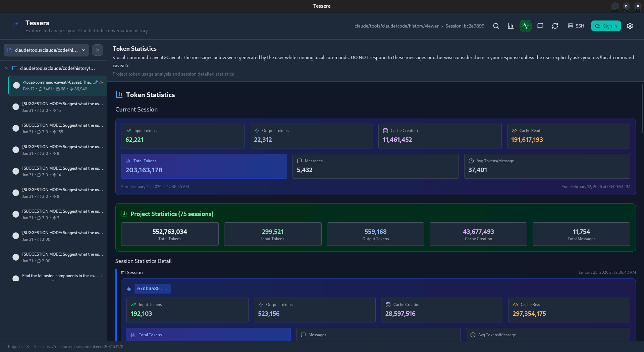
Task: Select the local-command-caveat session from Feb 12
Action: coord(58,86)
